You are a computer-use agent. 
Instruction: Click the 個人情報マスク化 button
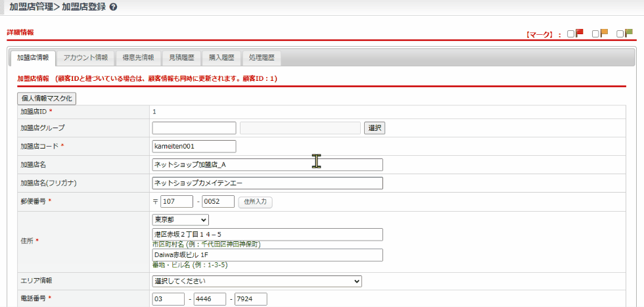point(47,99)
